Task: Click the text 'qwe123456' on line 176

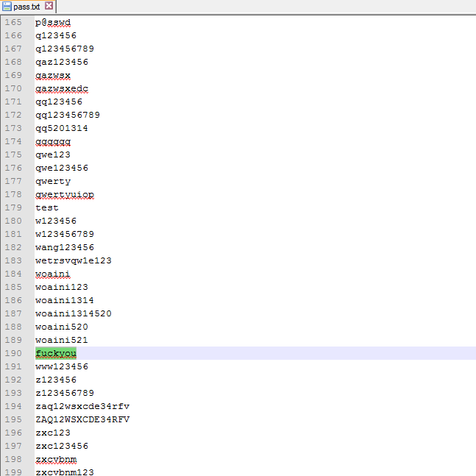Action: [x=62, y=168]
